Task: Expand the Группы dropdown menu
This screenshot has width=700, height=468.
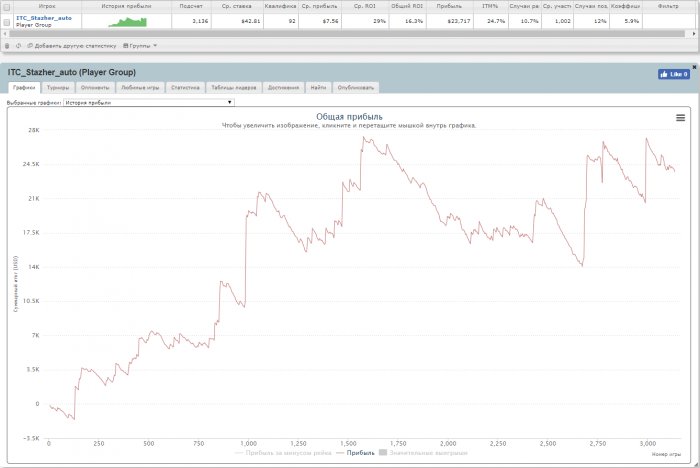Action: [x=140, y=46]
